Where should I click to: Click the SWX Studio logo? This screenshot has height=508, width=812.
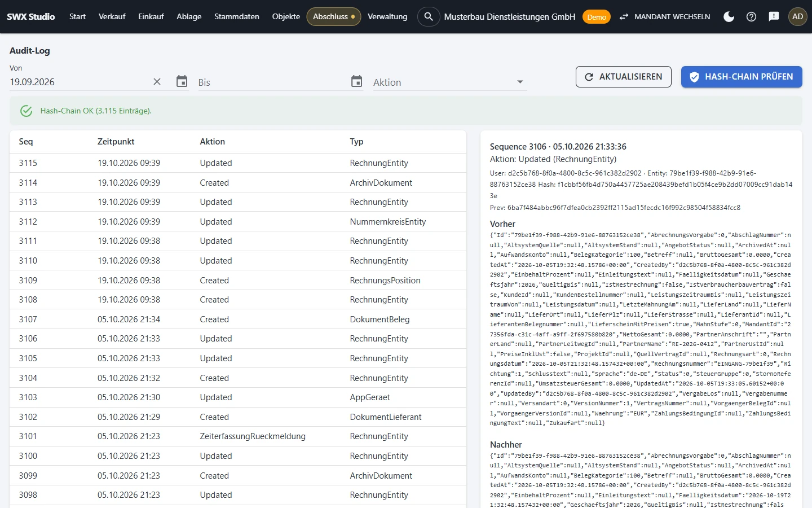[31, 16]
